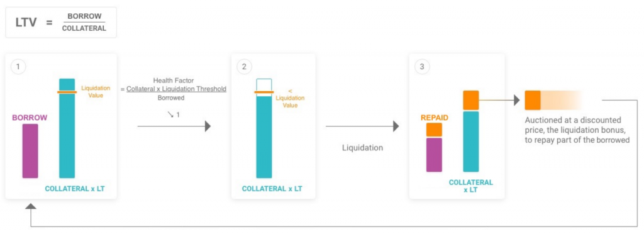Click the COLLATERAL x LT label in panel 2
644x234 pixels.
coord(272,189)
